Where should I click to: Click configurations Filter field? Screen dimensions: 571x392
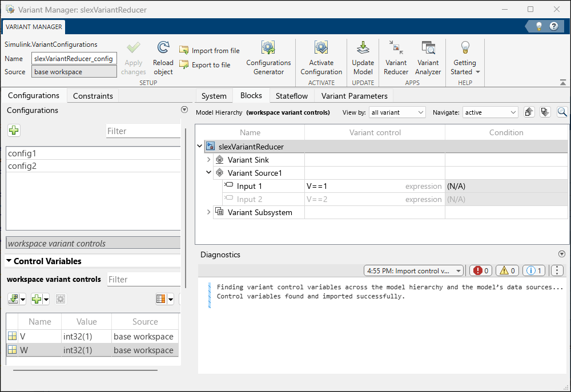143,131
